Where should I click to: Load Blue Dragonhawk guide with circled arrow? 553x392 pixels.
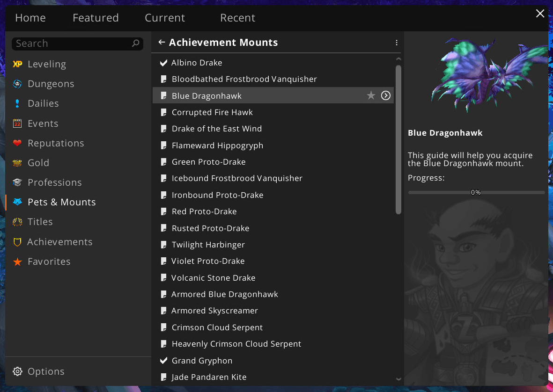click(x=386, y=95)
